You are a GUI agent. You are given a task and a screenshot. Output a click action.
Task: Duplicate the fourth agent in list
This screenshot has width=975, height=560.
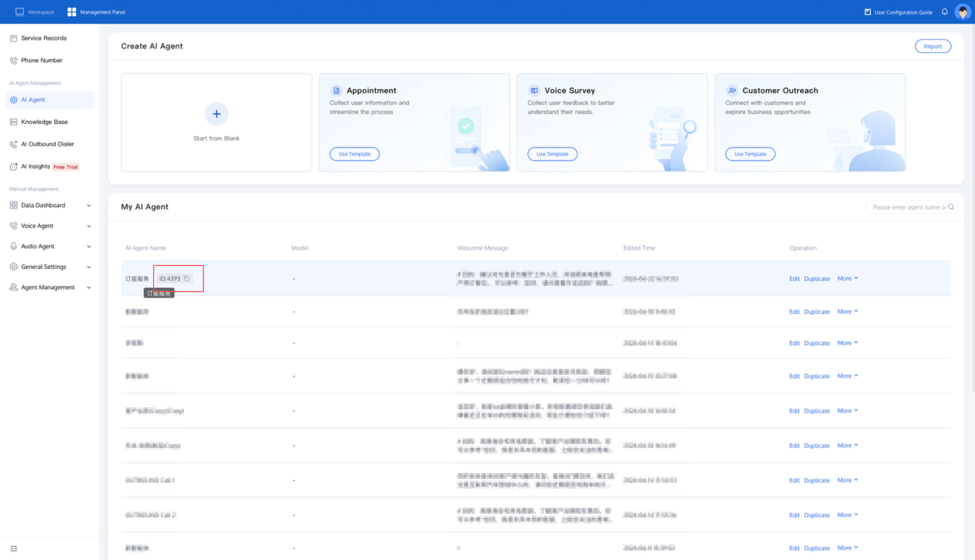click(817, 376)
